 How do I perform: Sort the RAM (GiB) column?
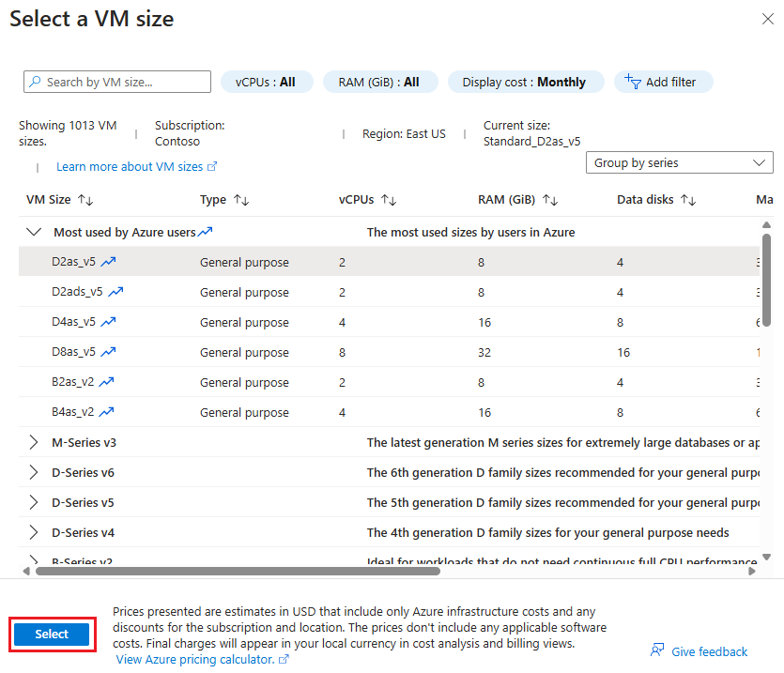point(550,199)
